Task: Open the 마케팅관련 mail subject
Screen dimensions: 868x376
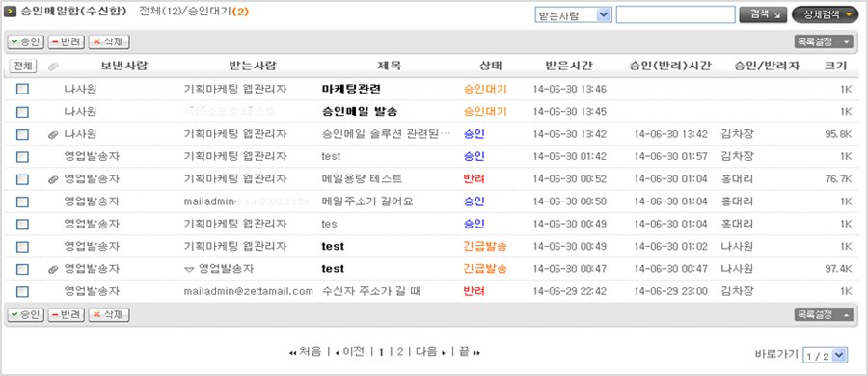Action: click(351, 89)
